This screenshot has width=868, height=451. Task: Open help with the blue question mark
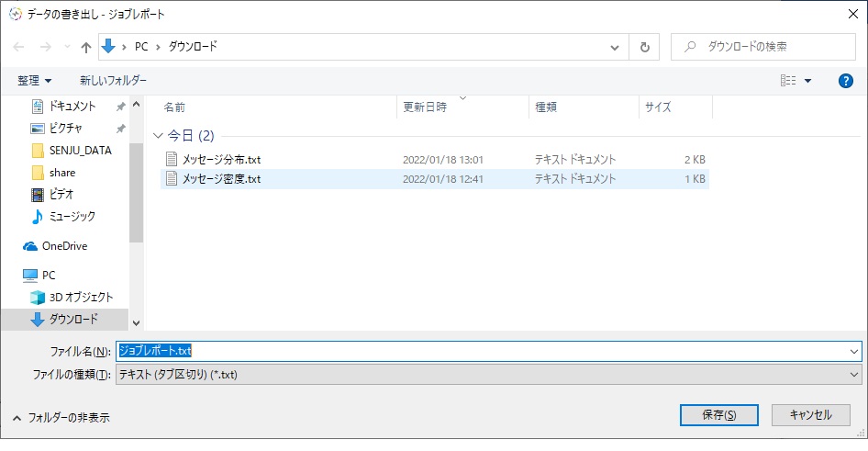[845, 81]
